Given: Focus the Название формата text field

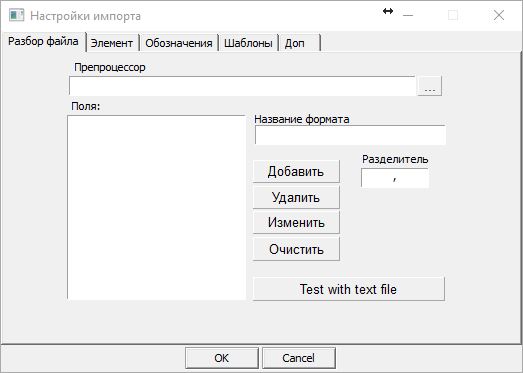Looking at the screenshot, I should coord(350,135).
